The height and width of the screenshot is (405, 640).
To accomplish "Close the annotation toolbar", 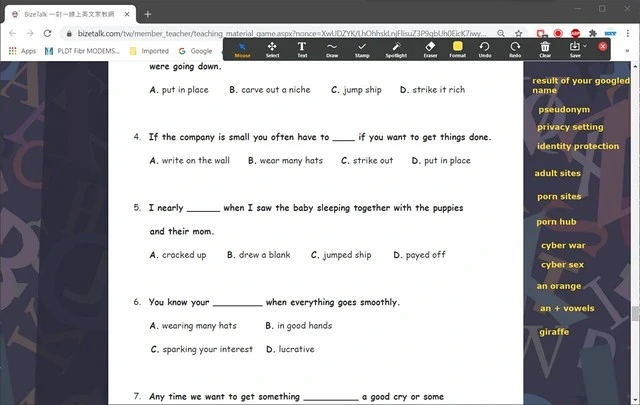I will pos(602,46).
